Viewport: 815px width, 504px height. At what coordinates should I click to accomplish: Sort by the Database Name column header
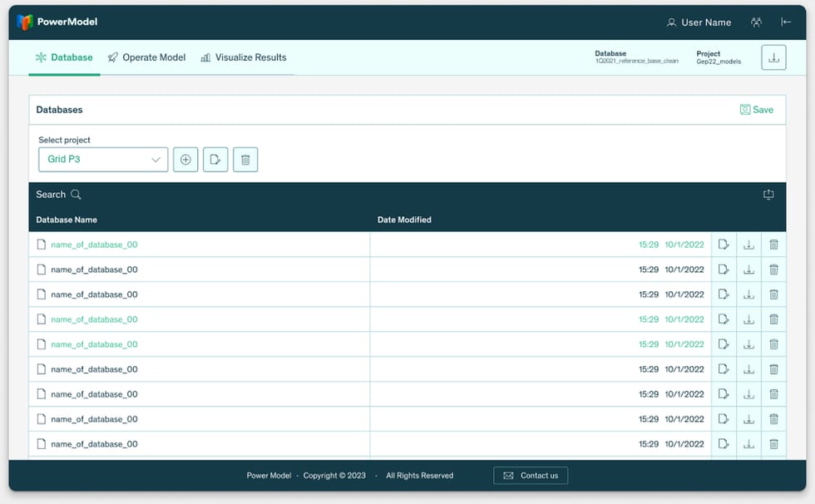point(67,220)
